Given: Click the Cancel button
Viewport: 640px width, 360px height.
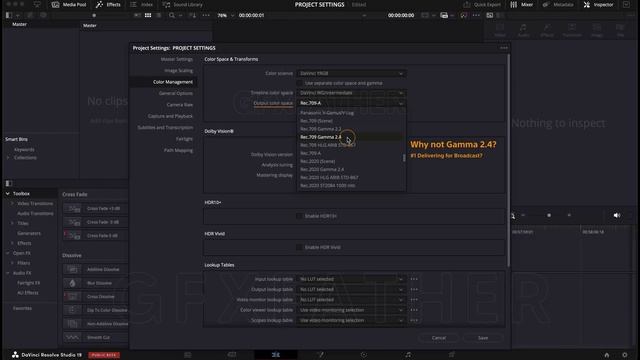Looking at the screenshot, I should 439,338.
